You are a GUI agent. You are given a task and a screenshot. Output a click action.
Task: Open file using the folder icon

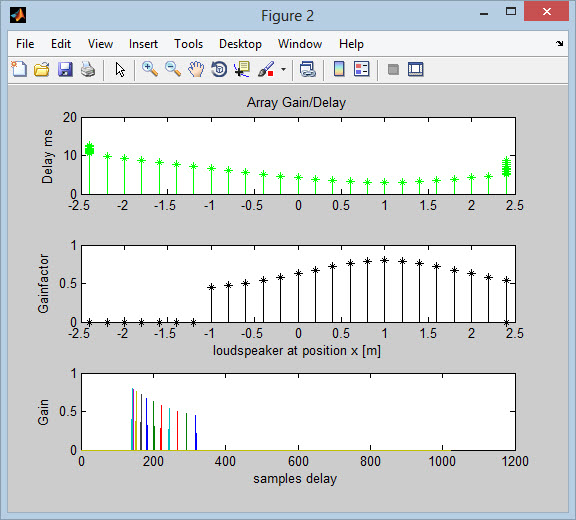point(42,69)
